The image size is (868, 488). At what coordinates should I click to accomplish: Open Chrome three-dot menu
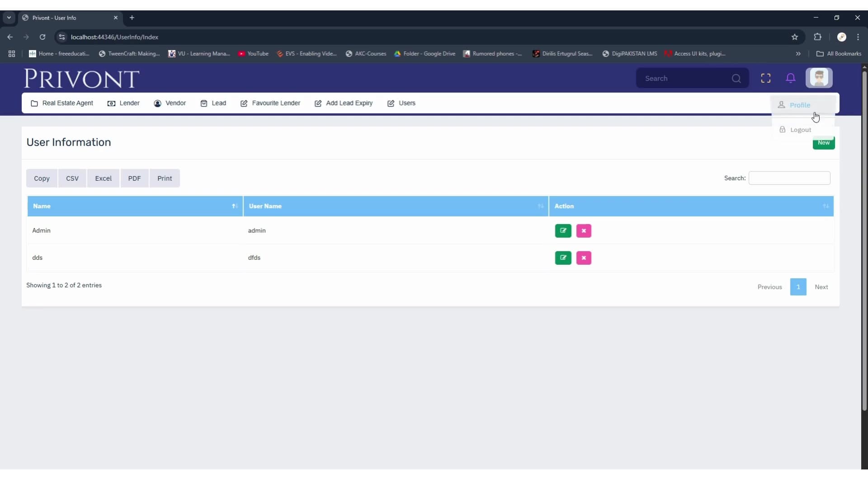tap(858, 37)
